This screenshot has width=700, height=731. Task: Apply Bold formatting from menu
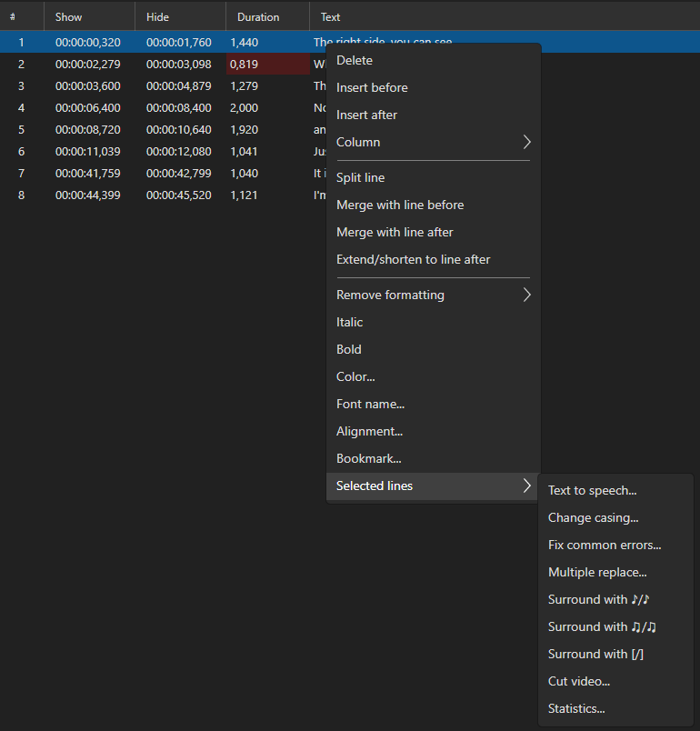tap(349, 350)
